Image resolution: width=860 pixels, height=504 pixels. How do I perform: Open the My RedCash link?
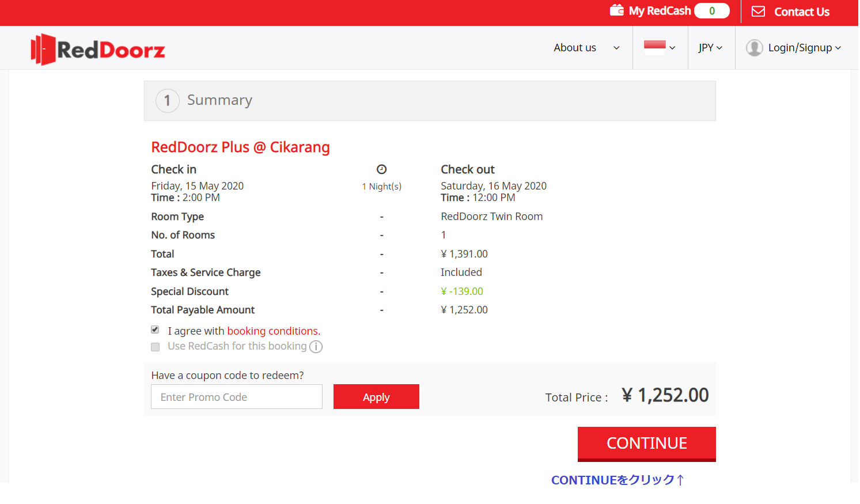point(660,11)
